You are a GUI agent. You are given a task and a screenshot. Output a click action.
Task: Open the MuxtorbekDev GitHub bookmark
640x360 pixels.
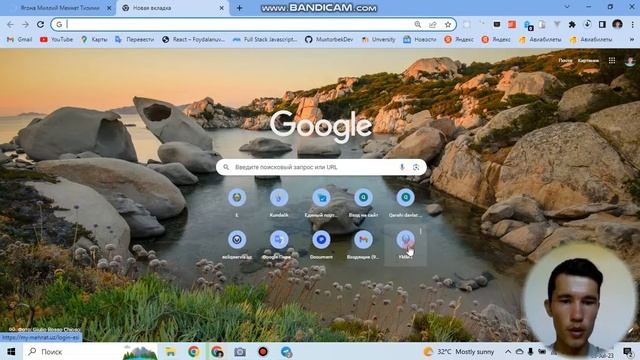click(329, 40)
